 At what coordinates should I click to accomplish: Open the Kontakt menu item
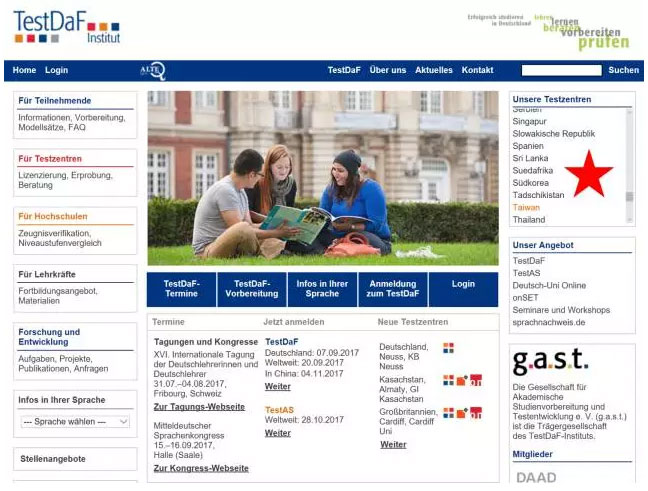point(477,70)
